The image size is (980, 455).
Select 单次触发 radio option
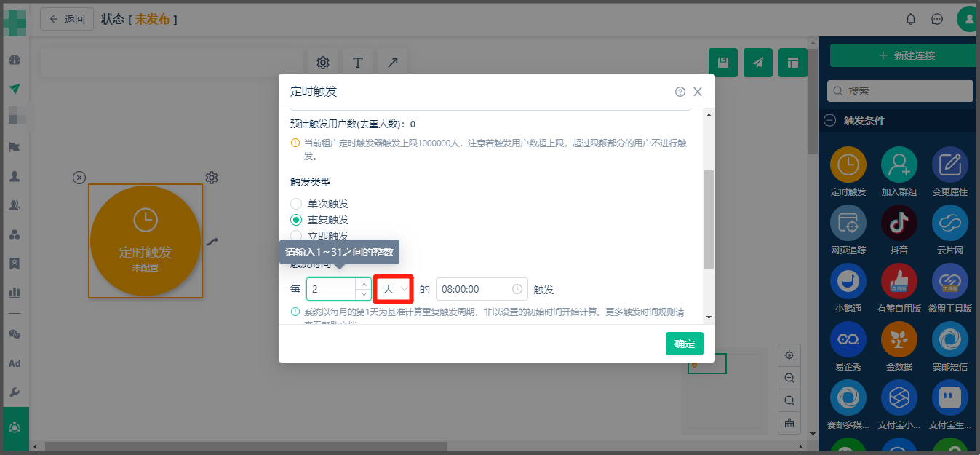(x=296, y=204)
